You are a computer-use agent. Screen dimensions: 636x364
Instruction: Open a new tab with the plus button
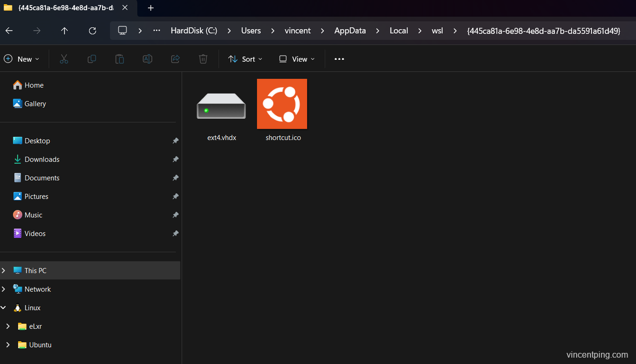(x=151, y=8)
